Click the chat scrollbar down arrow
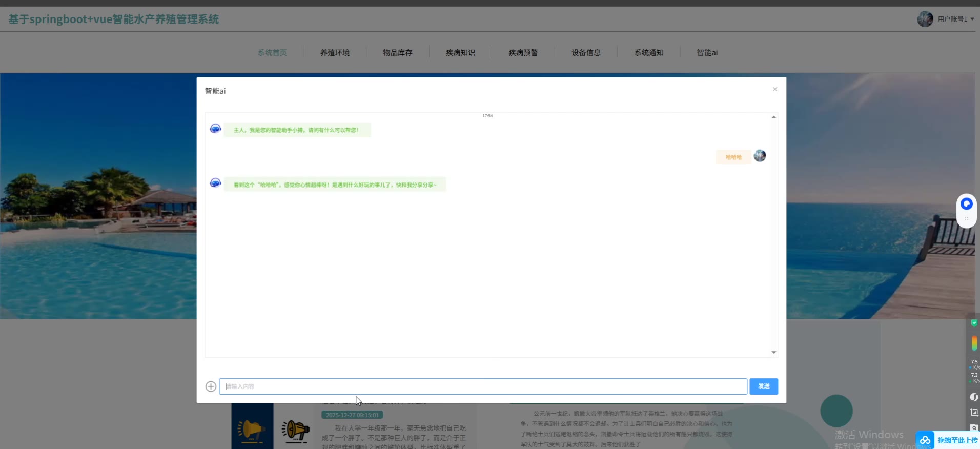 point(774,352)
